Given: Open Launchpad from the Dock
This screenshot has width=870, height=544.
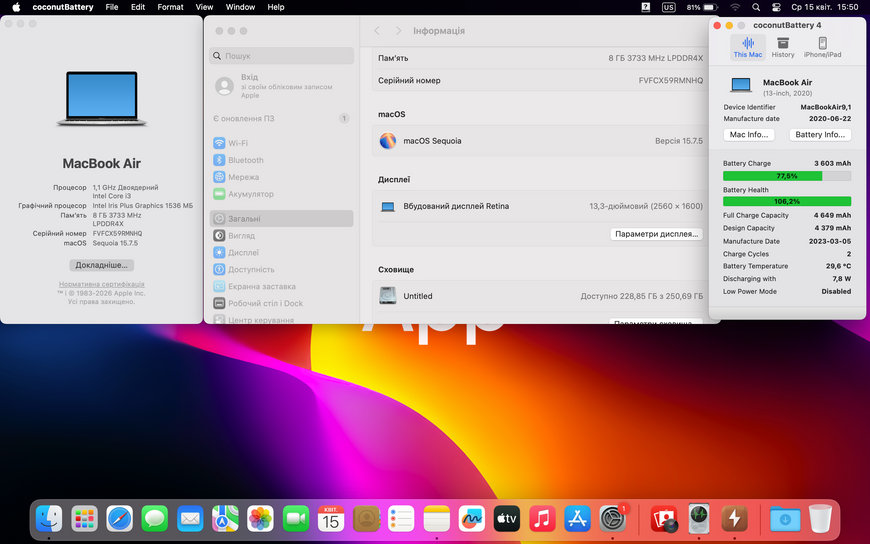Looking at the screenshot, I should point(84,519).
